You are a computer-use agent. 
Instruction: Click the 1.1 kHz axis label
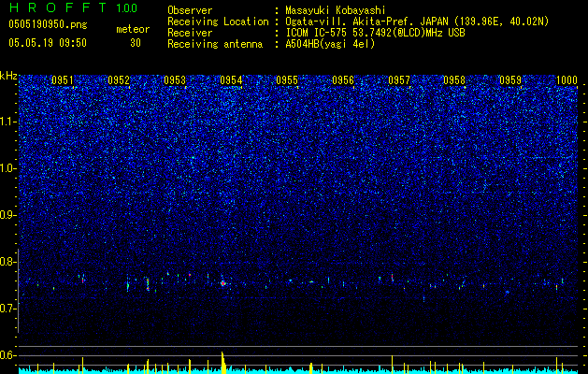(8, 122)
